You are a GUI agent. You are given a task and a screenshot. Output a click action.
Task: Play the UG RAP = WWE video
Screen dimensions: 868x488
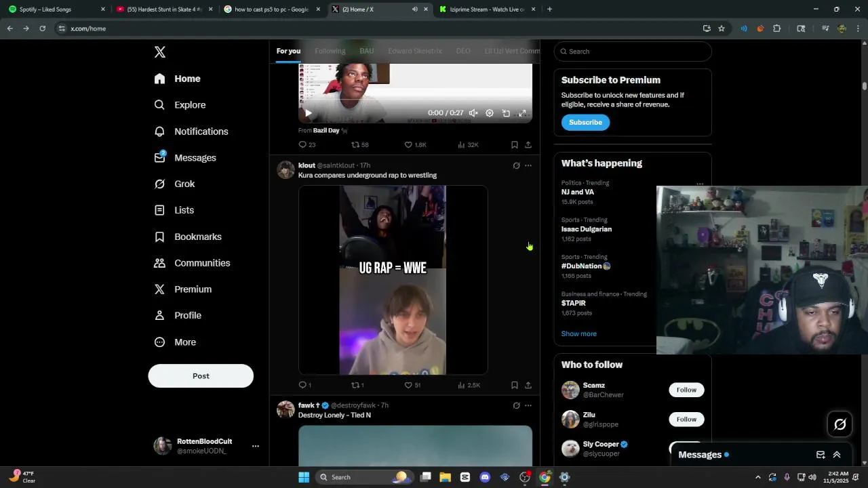393,280
